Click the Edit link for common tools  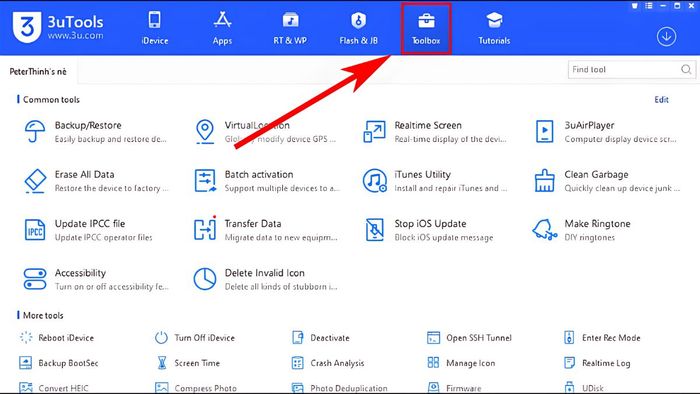point(661,100)
